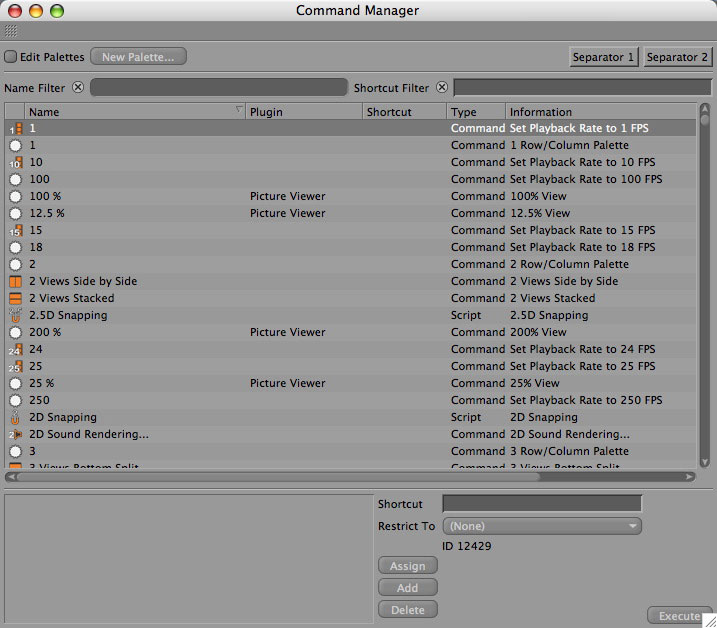This screenshot has height=628, width=717.
Task: Click the 2D Snapping script icon
Action: point(15,417)
